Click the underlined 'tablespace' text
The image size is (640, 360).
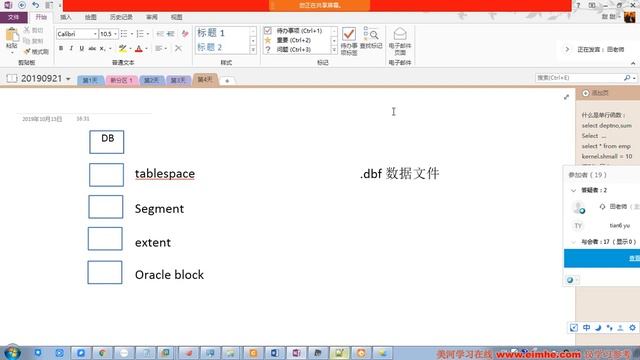[x=165, y=173]
